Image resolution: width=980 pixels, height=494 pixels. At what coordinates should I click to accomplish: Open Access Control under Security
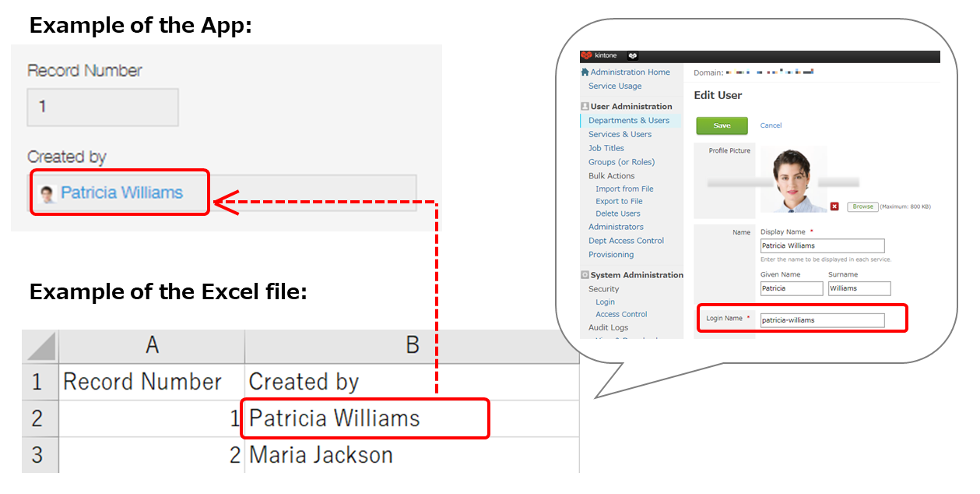pos(621,315)
